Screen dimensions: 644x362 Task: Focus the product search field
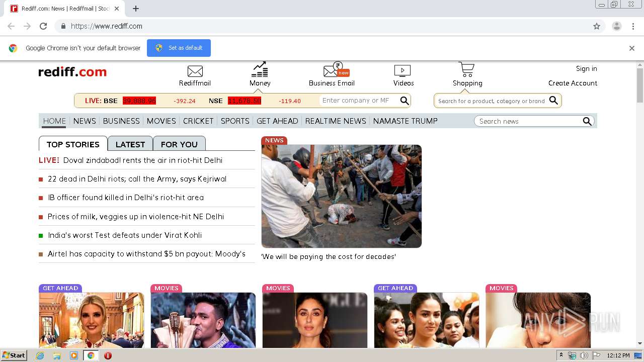(492, 101)
